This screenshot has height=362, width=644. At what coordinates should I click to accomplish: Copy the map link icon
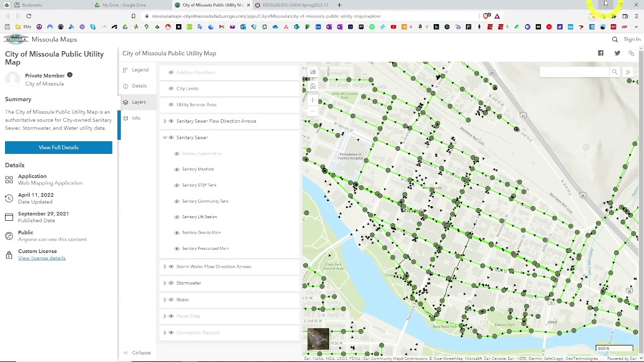pyautogui.click(x=631, y=53)
